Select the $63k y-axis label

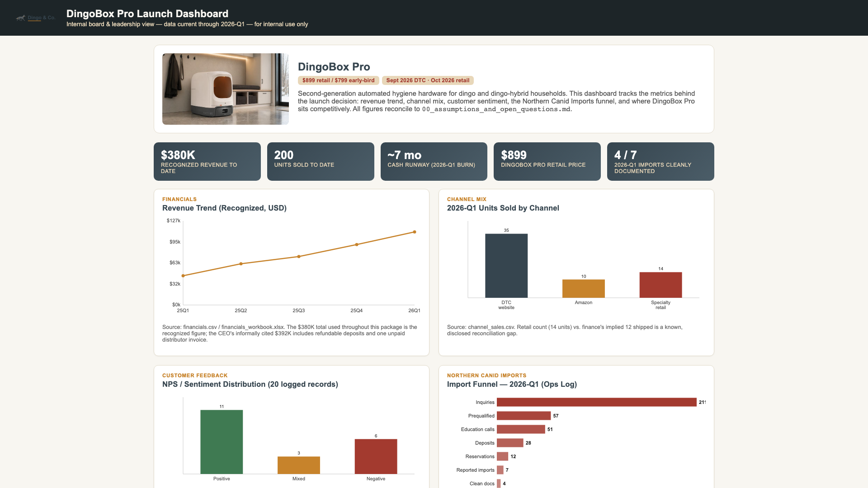point(175,263)
